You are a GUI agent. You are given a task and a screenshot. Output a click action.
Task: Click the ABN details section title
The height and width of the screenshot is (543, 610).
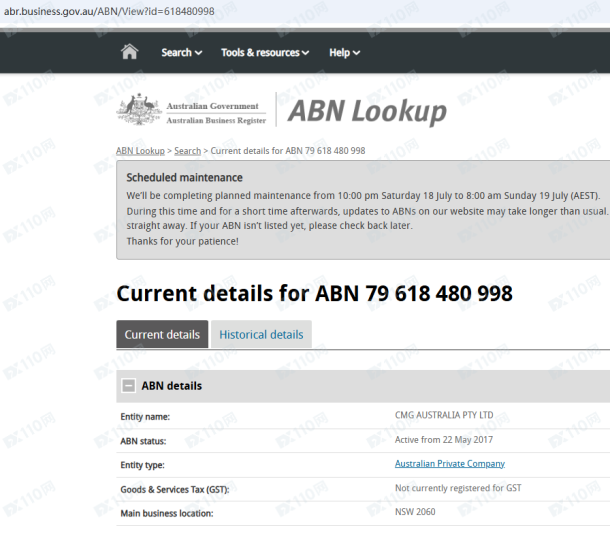(172, 386)
